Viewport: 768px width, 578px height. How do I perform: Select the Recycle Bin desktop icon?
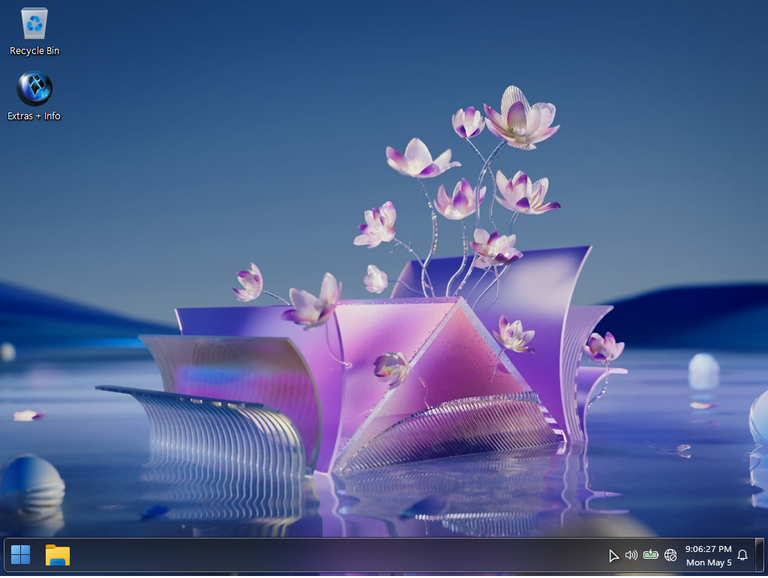coord(34,32)
